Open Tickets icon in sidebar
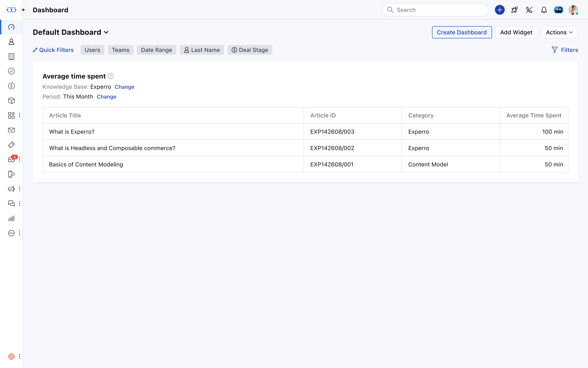The image size is (588, 368). tap(11, 145)
